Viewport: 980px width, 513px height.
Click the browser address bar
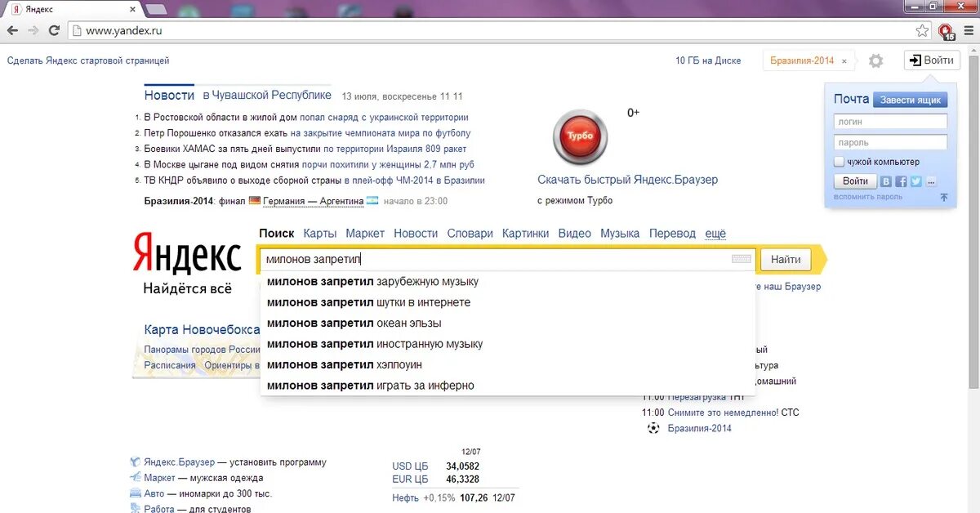click(498, 31)
